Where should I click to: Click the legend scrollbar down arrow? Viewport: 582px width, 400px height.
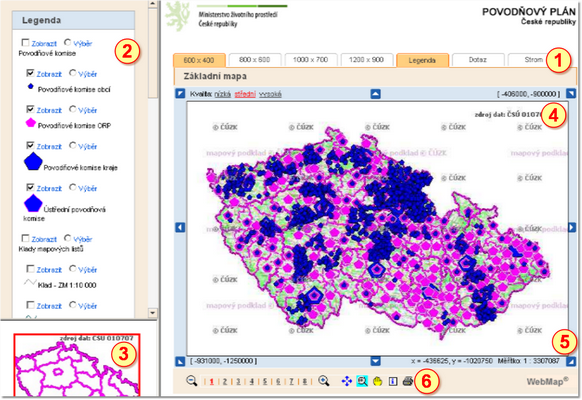tap(153, 313)
